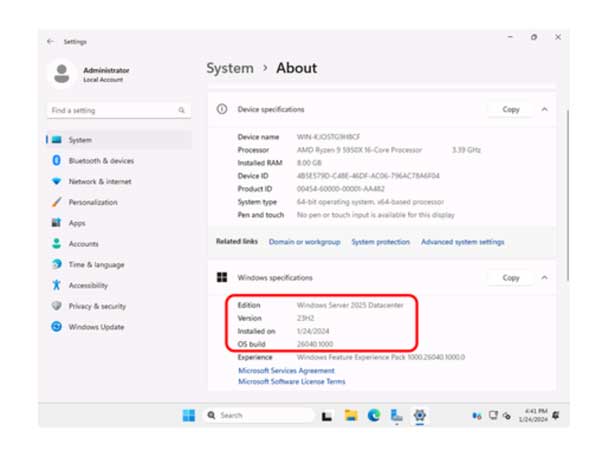Open the System protection link
611x458 pixels.
coord(380,242)
